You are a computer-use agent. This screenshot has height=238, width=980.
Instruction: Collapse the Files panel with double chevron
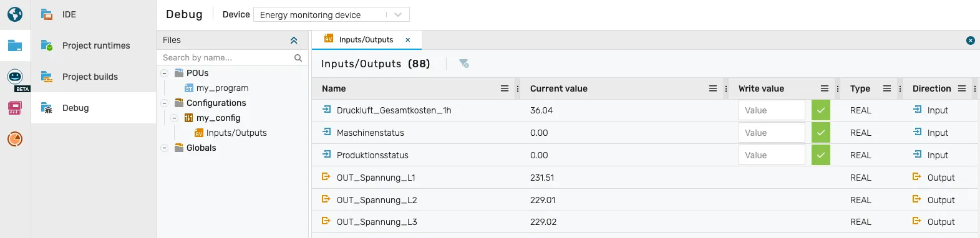tap(294, 40)
